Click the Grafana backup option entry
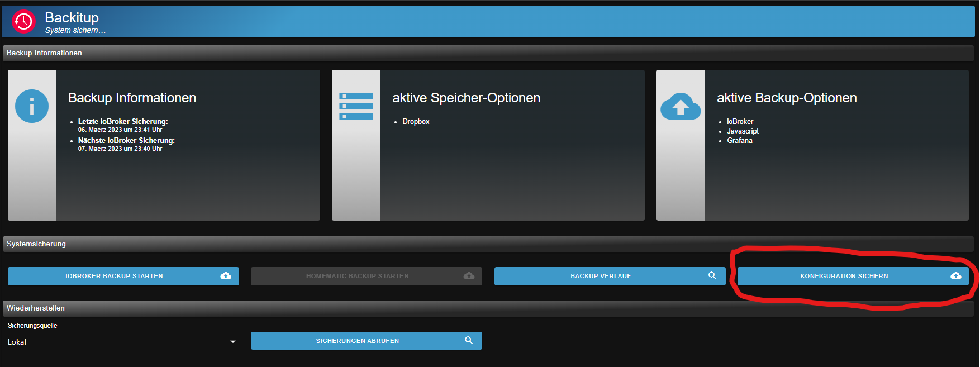 (740, 140)
